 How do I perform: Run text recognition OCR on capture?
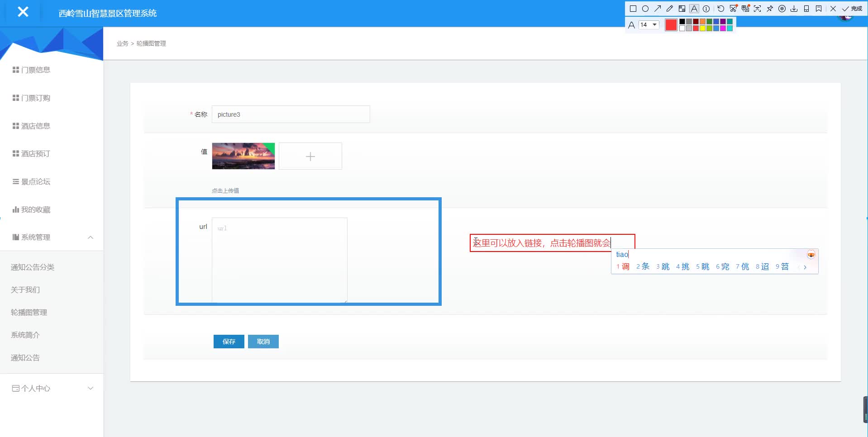tap(757, 9)
